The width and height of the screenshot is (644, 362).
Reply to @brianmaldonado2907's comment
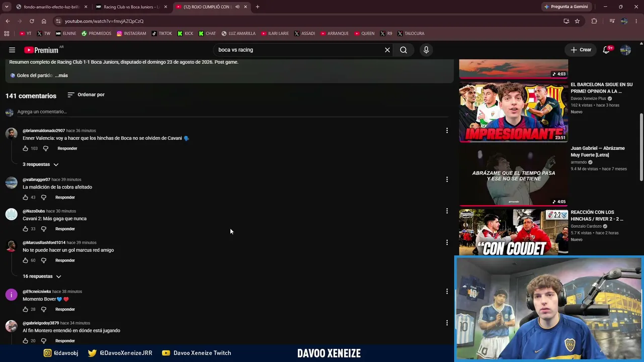67,148
